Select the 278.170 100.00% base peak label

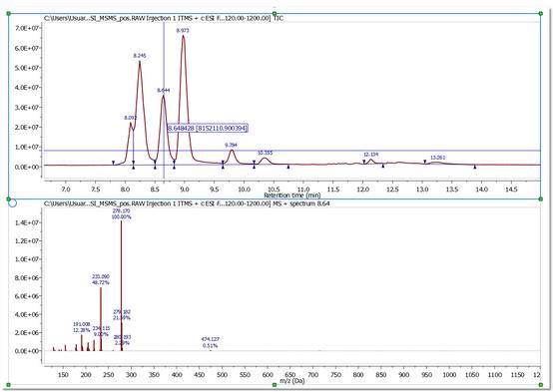122,214
